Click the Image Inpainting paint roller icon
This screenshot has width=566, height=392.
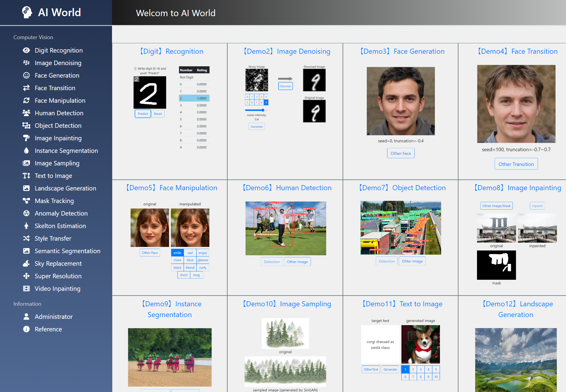pyautogui.click(x=26, y=138)
